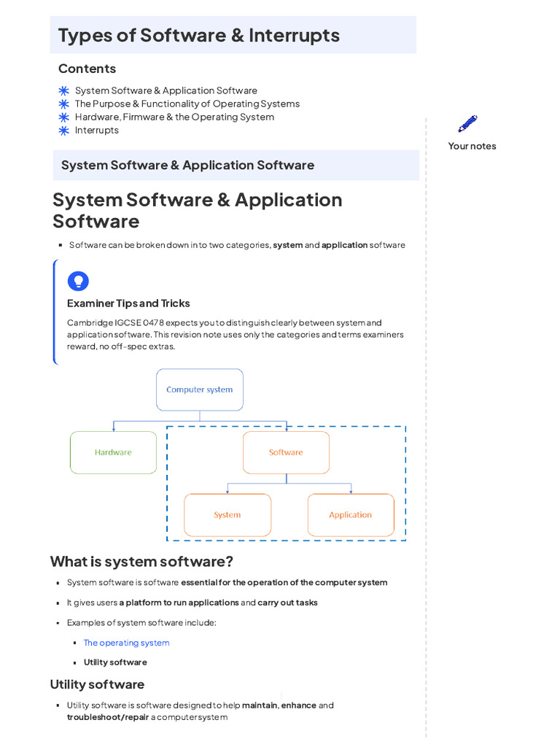Image resolution: width=560 pixels, height=747 pixels.
Task: Click the 'System Software & Application Software' section banner
Action: [236, 166]
